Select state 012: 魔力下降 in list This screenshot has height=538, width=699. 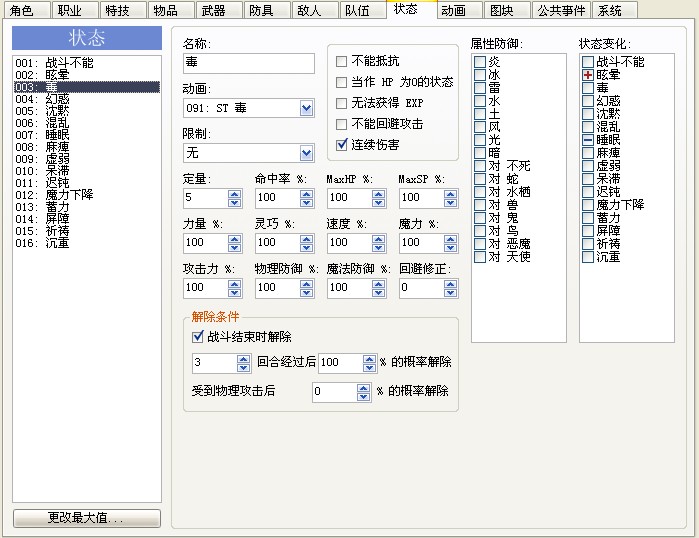[86, 195]
